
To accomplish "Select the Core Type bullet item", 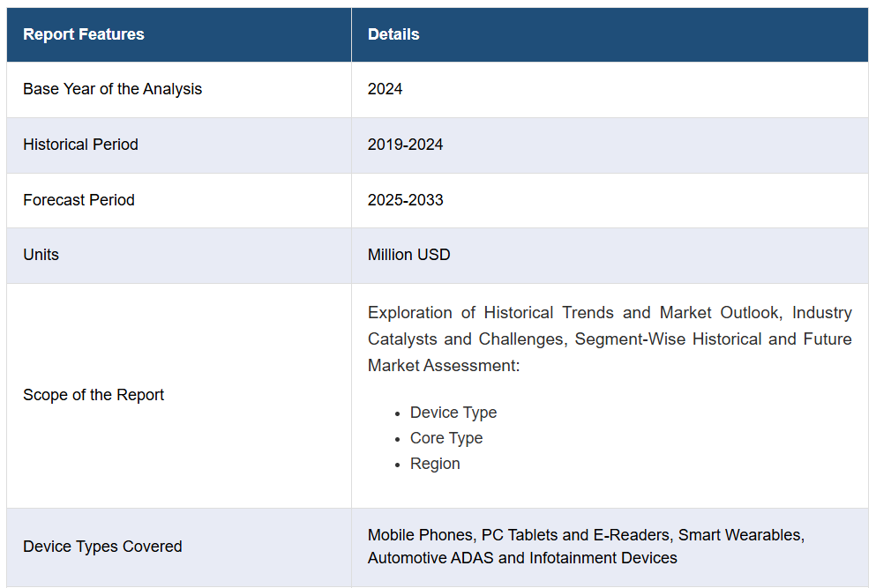I will (445, 438).
